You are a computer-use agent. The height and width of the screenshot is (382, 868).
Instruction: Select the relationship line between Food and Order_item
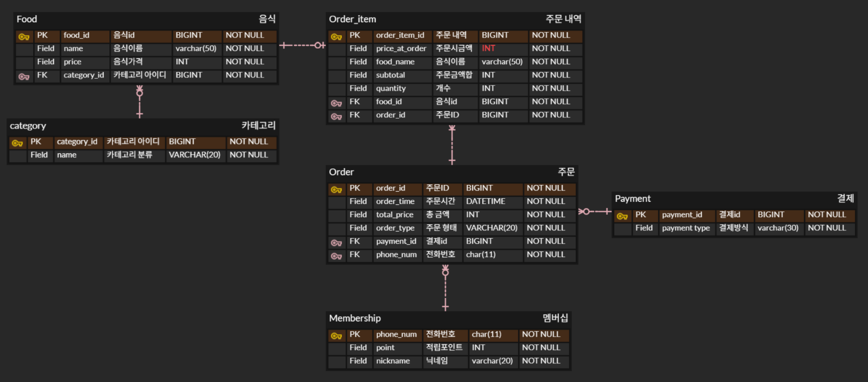point(302,45)
